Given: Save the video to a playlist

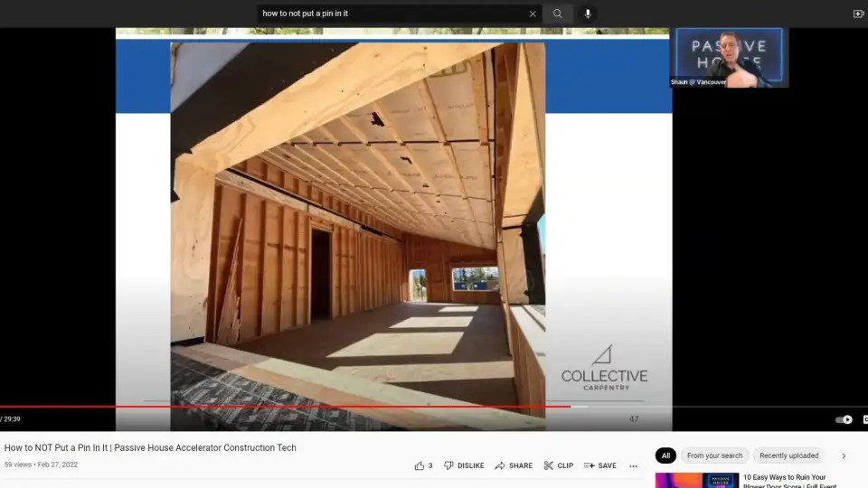Looking at the screenshot, I should (599, 465).
